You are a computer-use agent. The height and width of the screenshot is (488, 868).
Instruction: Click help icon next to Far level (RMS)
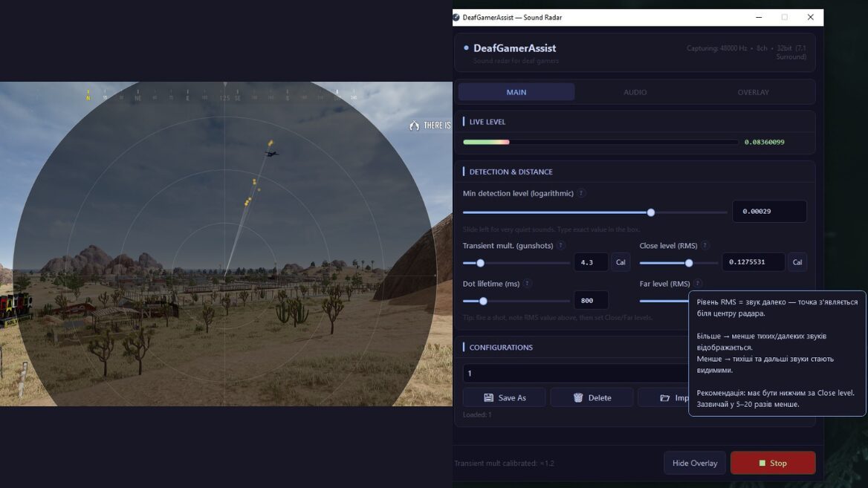tap(698, 284)
